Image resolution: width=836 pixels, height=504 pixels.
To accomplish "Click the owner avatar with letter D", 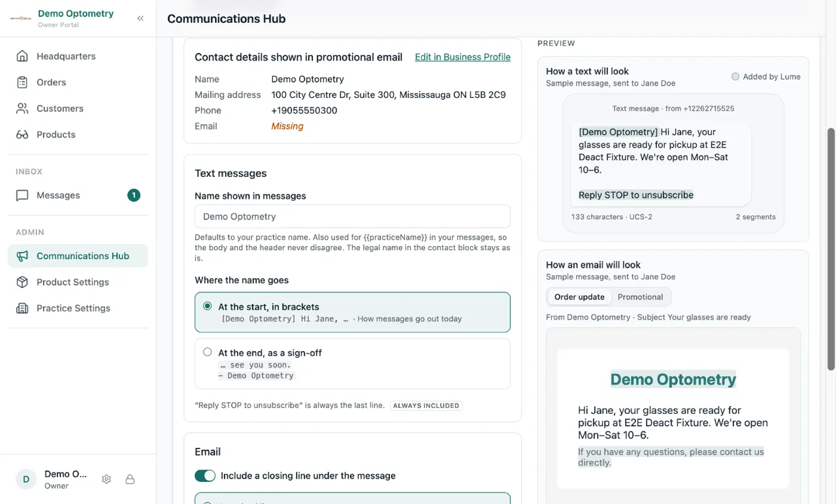I will [26, 479].
